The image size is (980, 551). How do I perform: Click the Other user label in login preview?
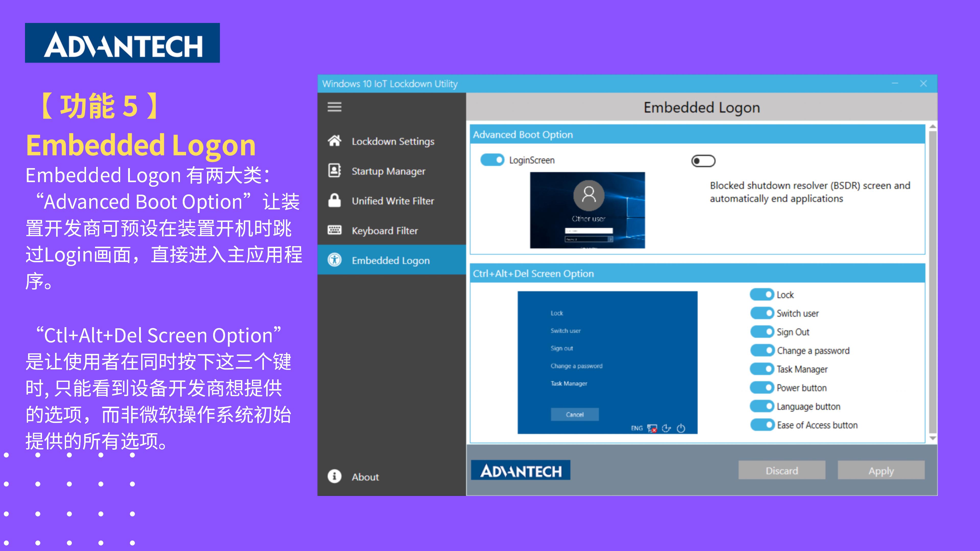[x=589, y=219]
